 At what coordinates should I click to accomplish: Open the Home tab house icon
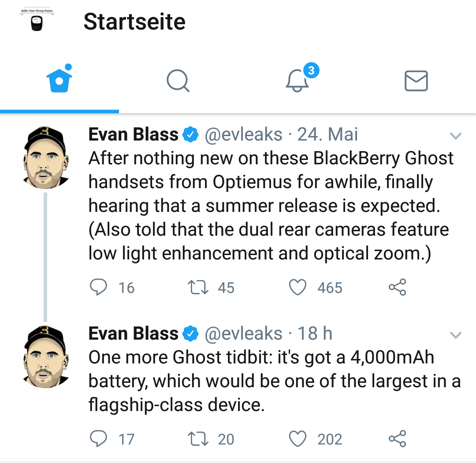click(x=59, y=81)
